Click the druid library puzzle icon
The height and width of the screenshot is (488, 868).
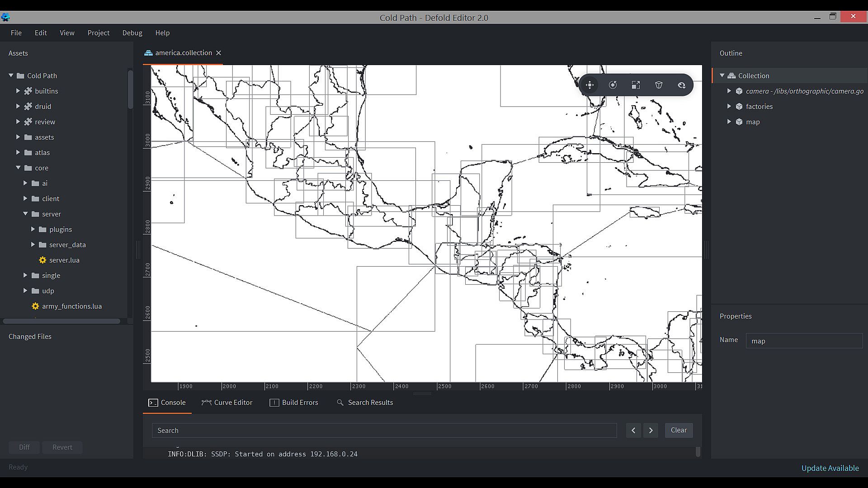pyautogui.click(x=28, y=107)
